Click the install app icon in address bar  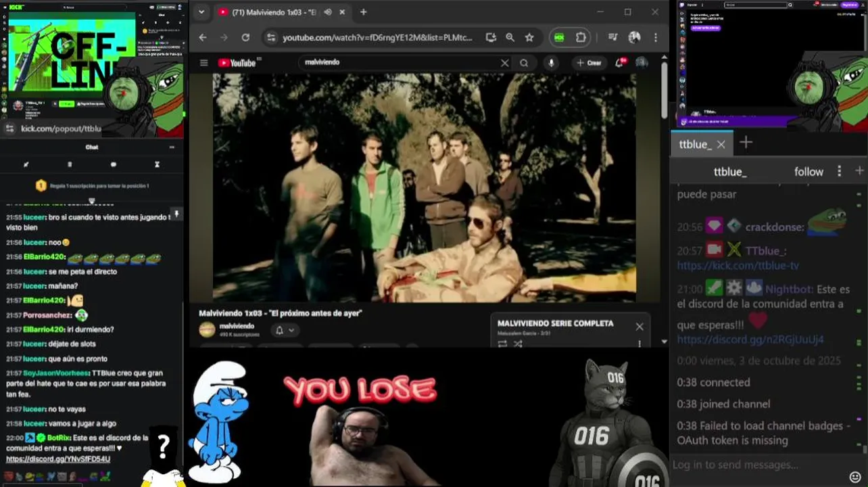click(x=491, y=38)
